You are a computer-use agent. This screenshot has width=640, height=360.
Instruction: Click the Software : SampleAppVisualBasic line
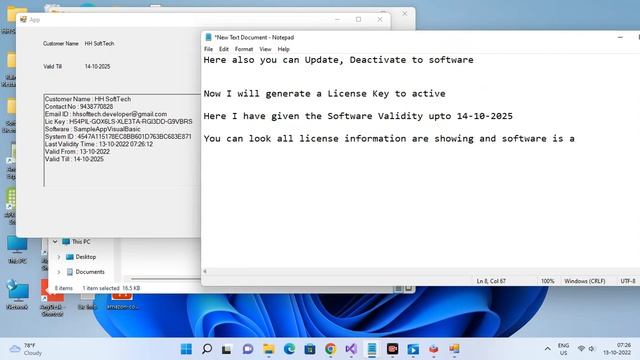pyautogui.click(x=93, y=129)
